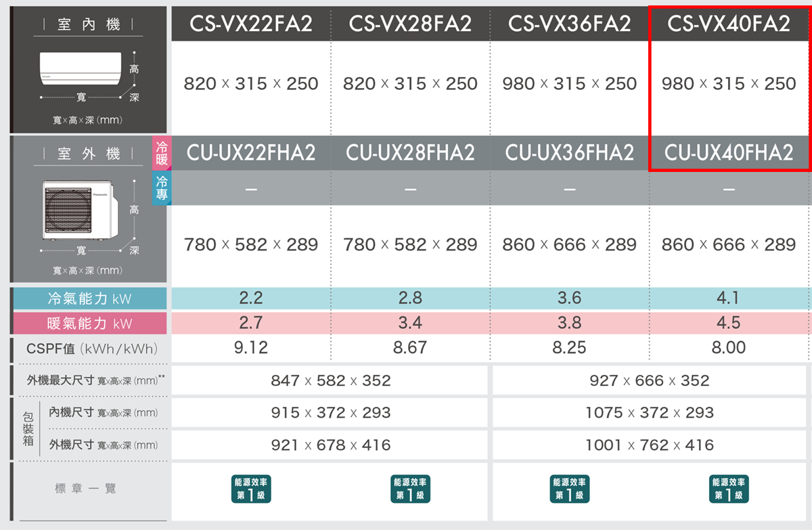
Task: Select the CS-VX22FA2 model header
Action: click(251, 24)
